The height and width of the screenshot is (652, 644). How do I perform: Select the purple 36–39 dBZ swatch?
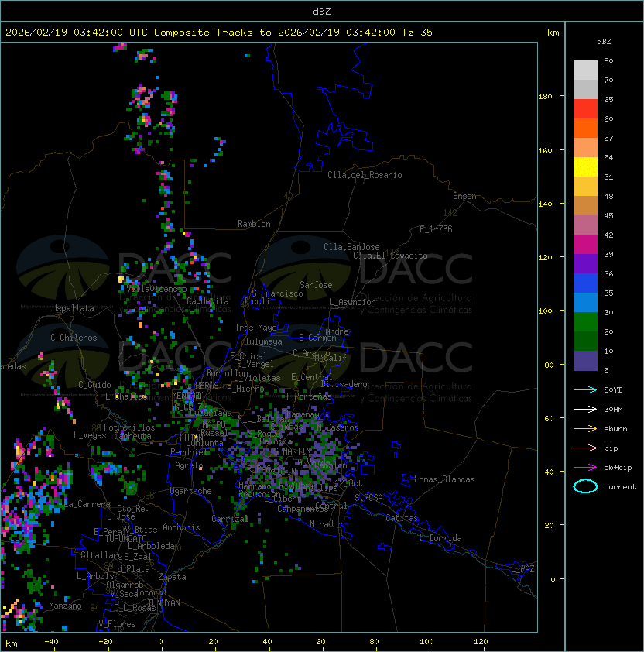tap(585, 263)
